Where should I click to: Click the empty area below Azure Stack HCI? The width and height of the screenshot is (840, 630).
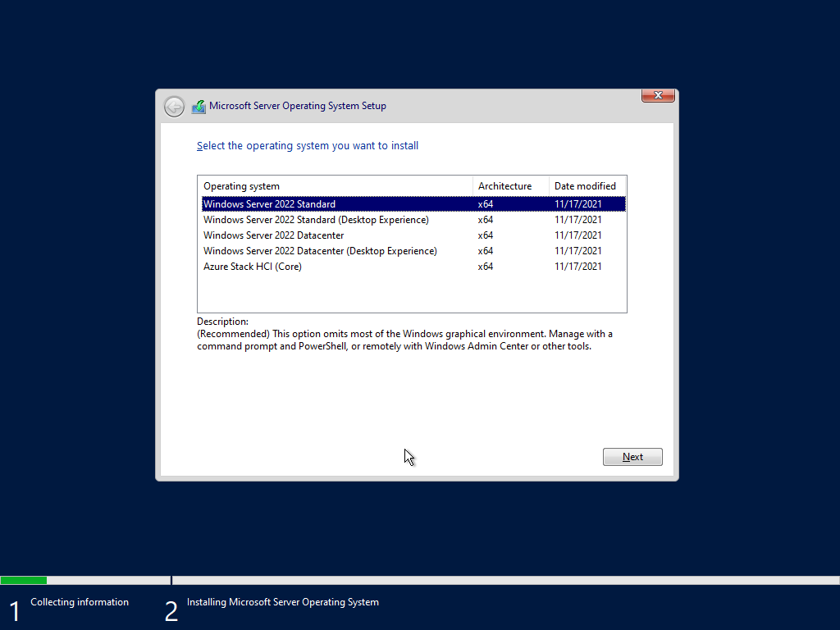coord(410,292)
